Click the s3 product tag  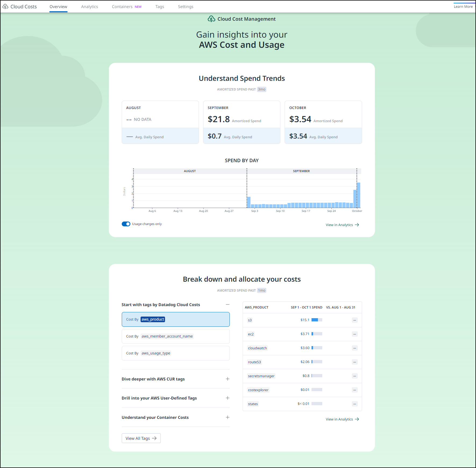pyautogui.click(x=250, y=320)
